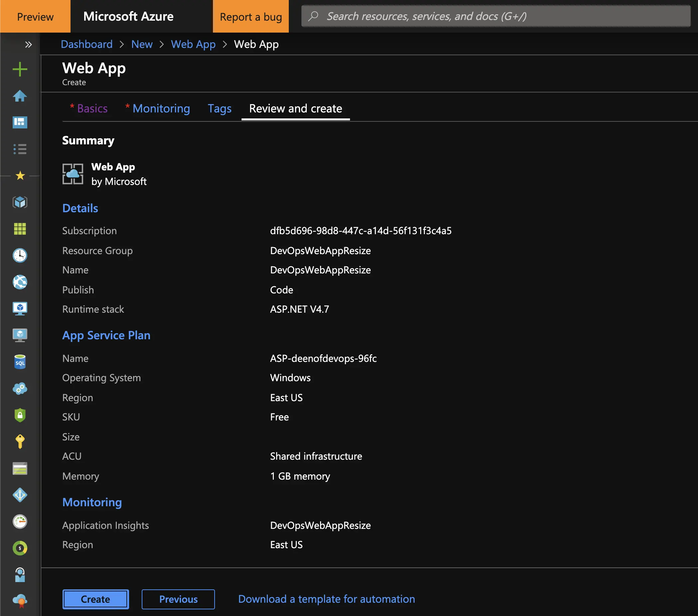
Task: Open Storage accounts icon
Action: pyautogui.click(x=20, y=469)
